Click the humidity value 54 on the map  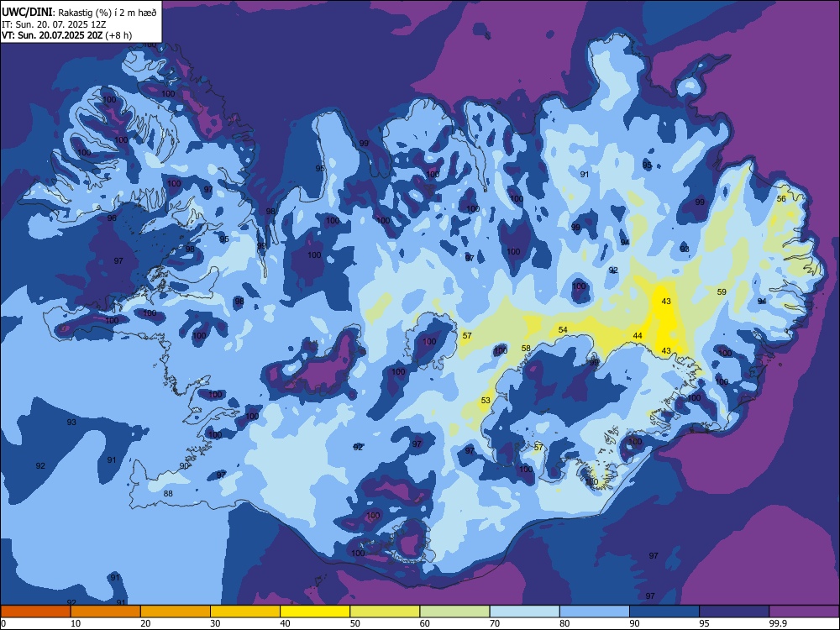pyautogui.click(x=563, y=330)
